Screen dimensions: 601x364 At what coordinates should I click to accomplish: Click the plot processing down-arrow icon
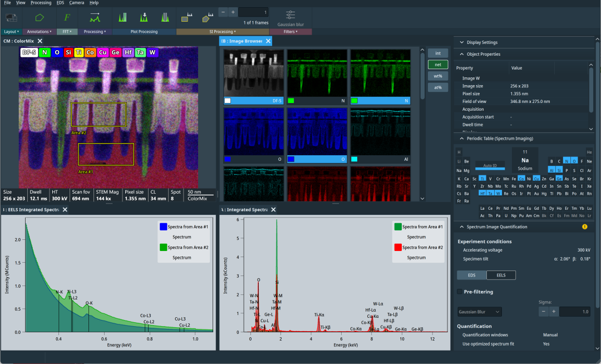144,17
